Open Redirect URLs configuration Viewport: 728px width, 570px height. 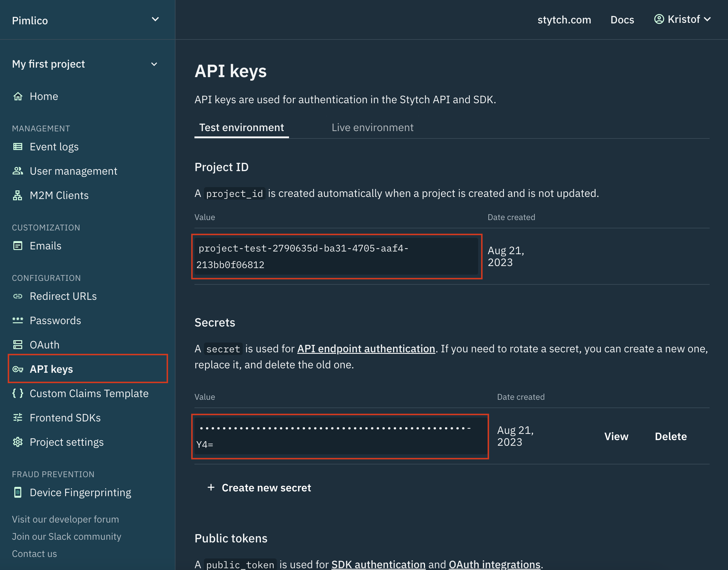point(63,296)
